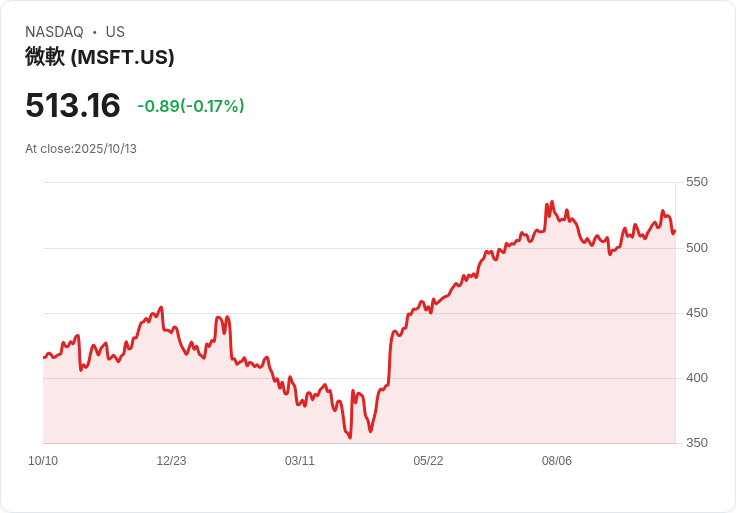The image size is (736, 513).
Task: Select the 500 price axis label
Action: pos(696,247)
